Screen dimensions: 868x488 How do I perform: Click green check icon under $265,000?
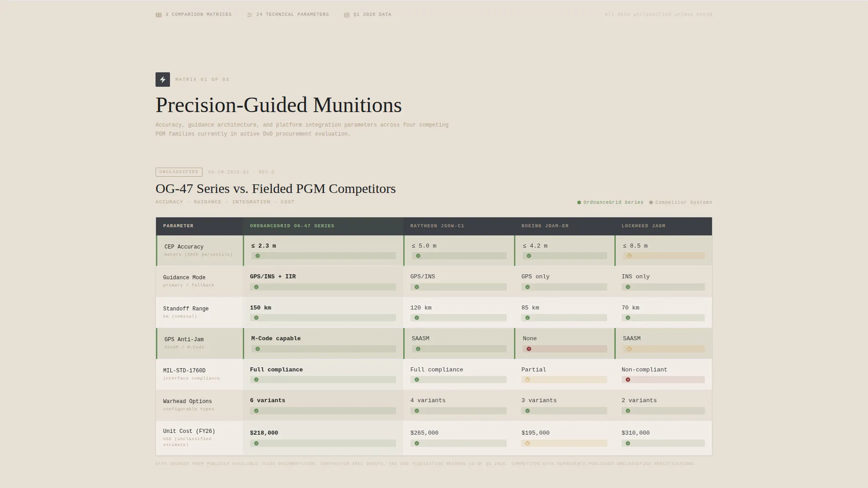[x=417, y=444]
